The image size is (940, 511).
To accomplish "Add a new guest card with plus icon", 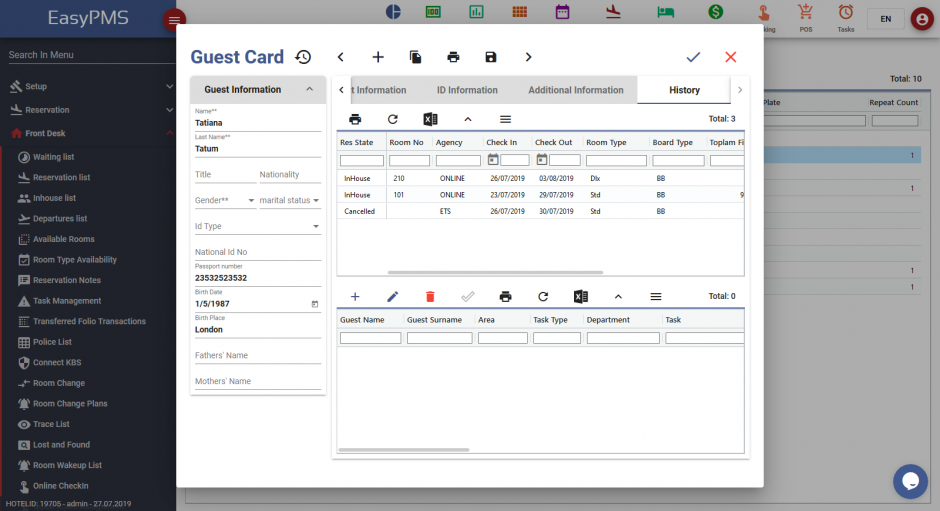I will tap(378, 58).
